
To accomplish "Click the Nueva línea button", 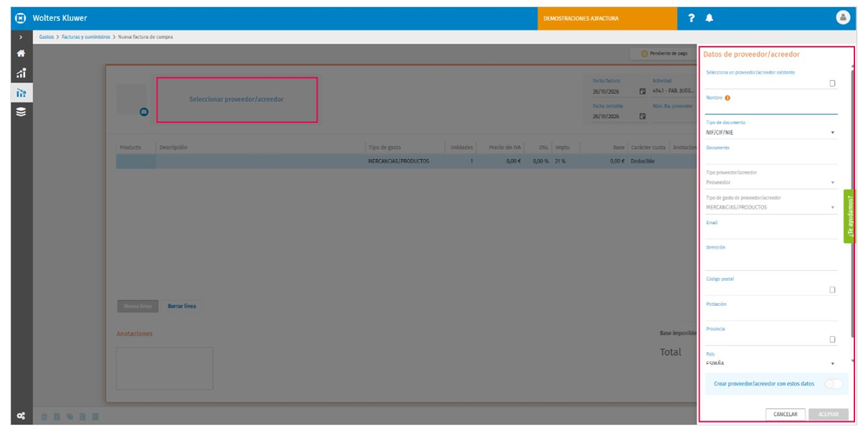I will click(138, 307).
